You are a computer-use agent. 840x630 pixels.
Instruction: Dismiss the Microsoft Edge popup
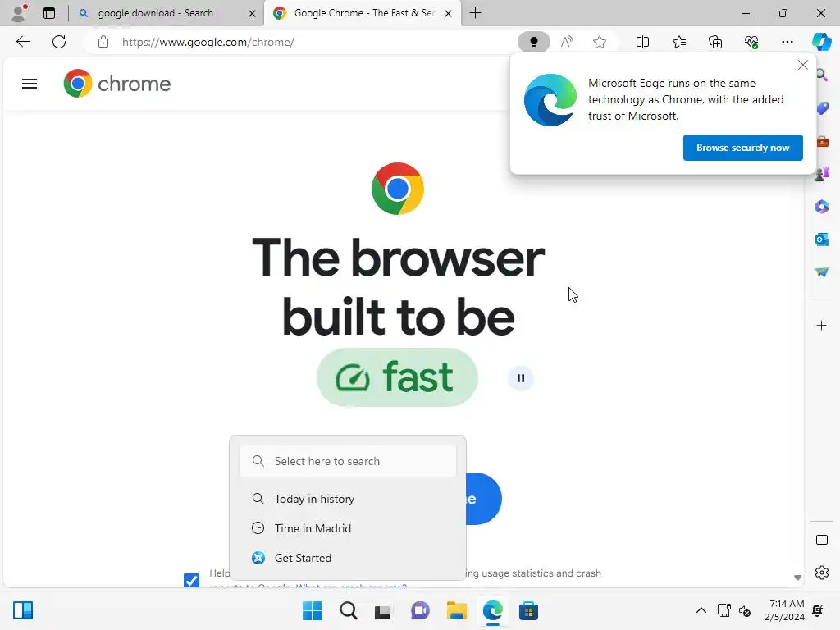click(x=802, y=66)
